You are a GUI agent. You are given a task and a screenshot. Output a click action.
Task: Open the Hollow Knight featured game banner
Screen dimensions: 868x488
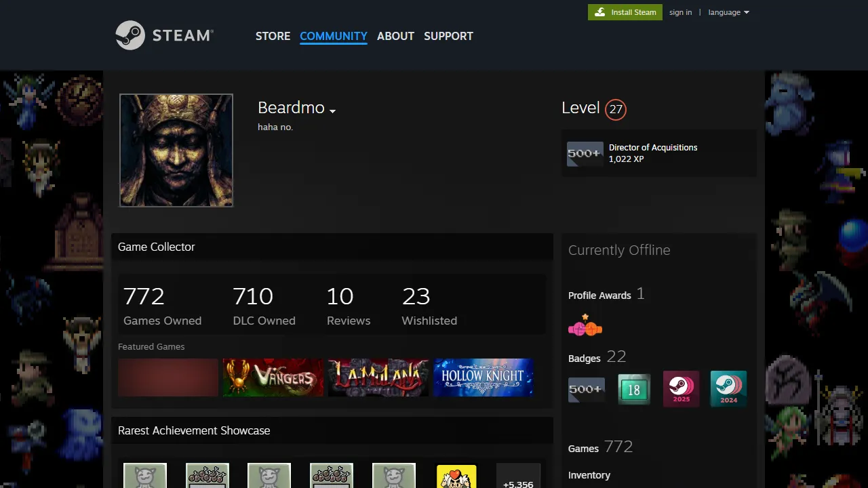[x=482, y=377]
